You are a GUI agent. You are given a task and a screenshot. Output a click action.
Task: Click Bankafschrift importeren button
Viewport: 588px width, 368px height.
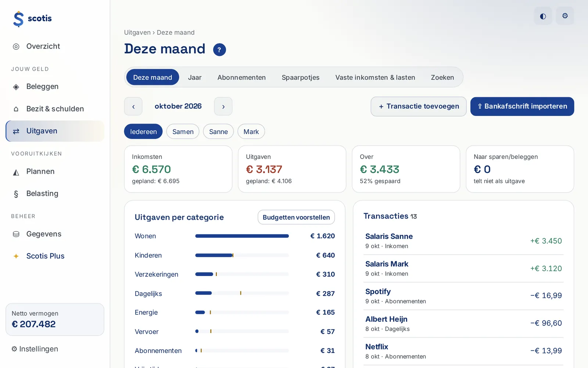coord(522,106)
